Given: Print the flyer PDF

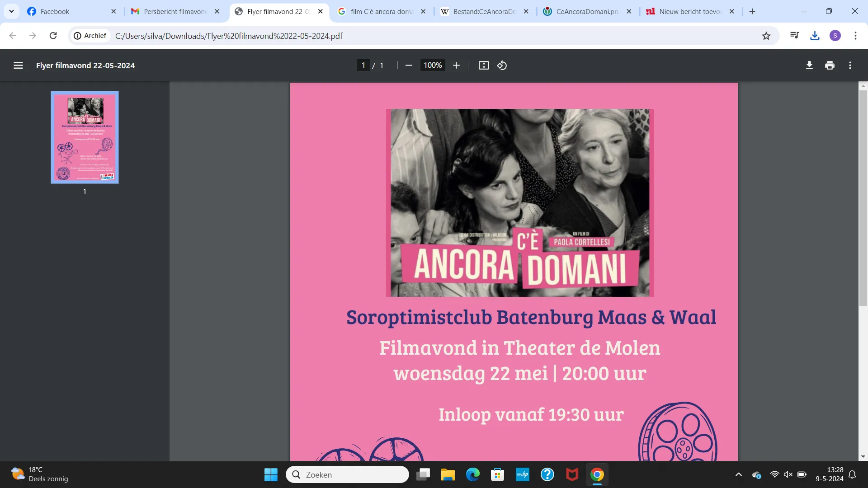Looking at the screenshot, I should tap(830, 66).
